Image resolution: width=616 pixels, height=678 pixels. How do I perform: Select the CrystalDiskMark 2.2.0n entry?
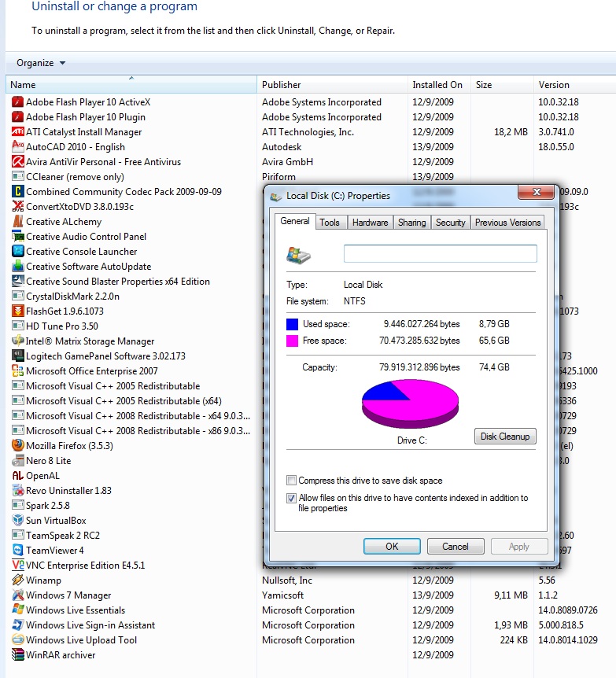click(72, 297)
